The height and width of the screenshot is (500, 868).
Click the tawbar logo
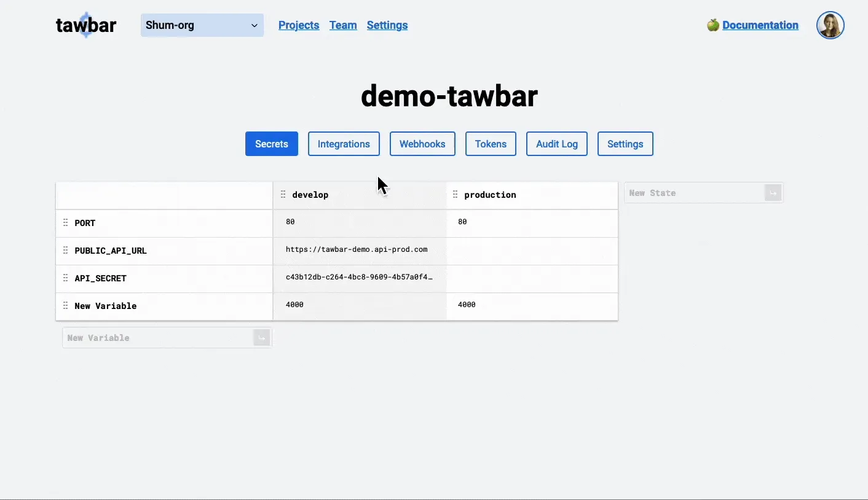pyautogui.click(x=85, y=25)
